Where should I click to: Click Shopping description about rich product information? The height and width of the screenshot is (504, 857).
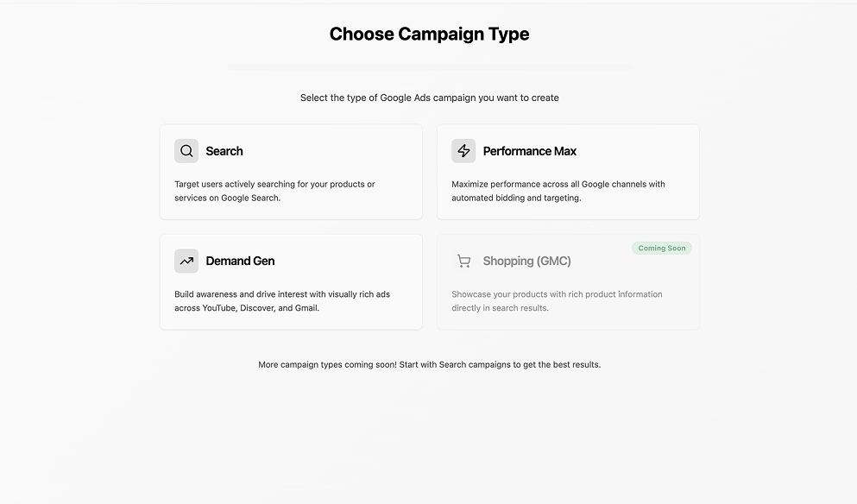[x=557, y=301]
